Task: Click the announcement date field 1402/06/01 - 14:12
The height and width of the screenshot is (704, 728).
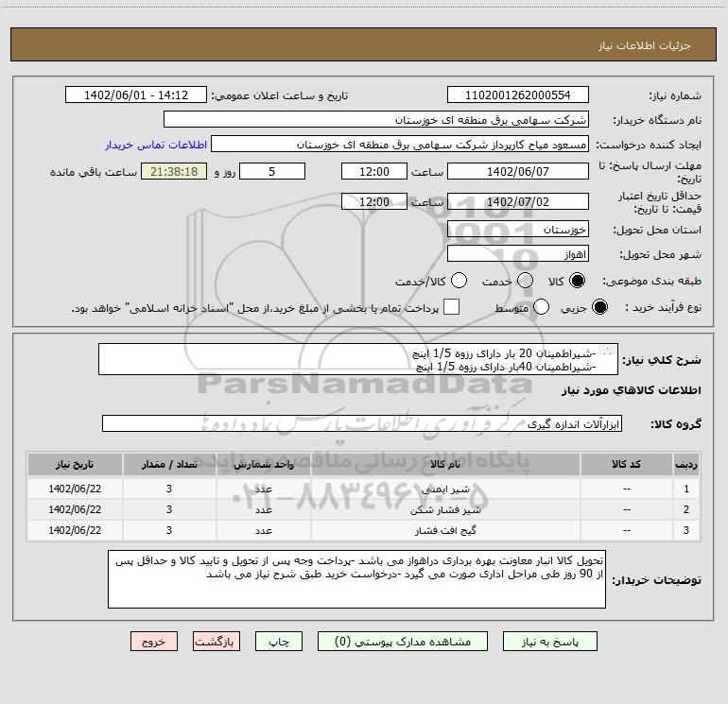Action: (136, 95)
